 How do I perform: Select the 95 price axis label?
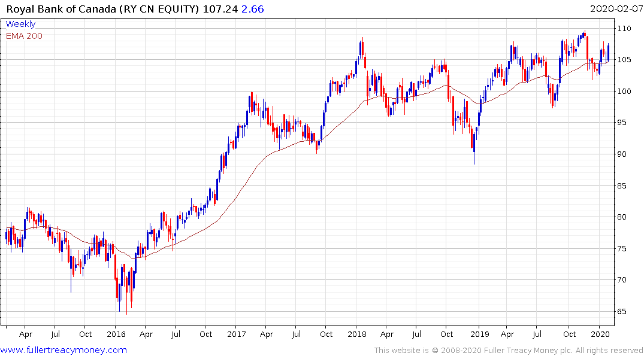click(622, 123)
